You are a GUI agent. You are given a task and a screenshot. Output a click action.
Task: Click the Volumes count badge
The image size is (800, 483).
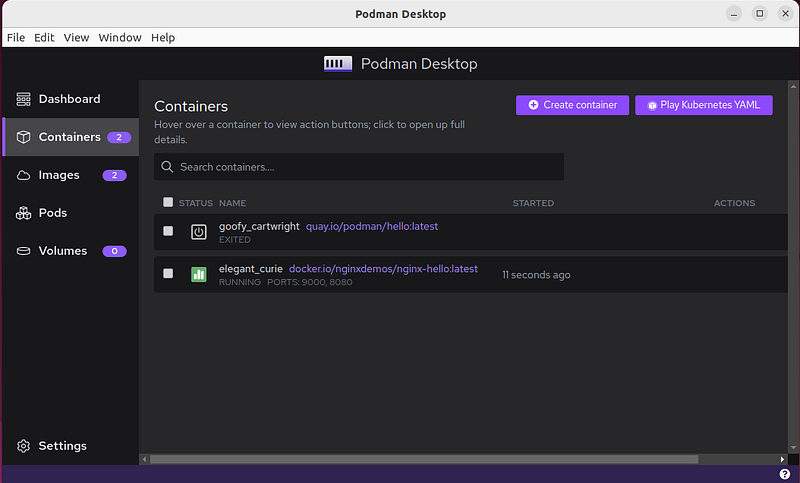[x=114, y=251]
